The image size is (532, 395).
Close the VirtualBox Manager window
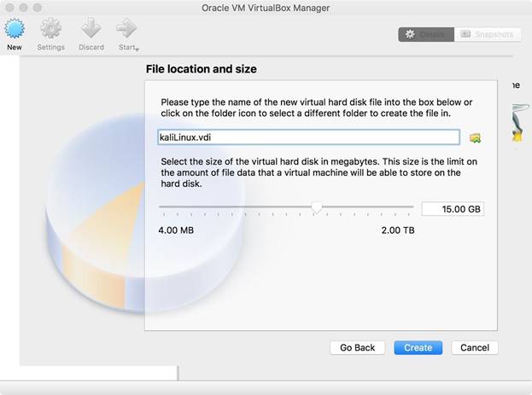[9, 8]
